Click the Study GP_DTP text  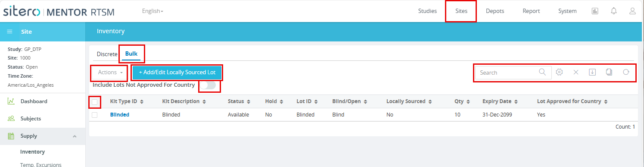tap(24, 49)
